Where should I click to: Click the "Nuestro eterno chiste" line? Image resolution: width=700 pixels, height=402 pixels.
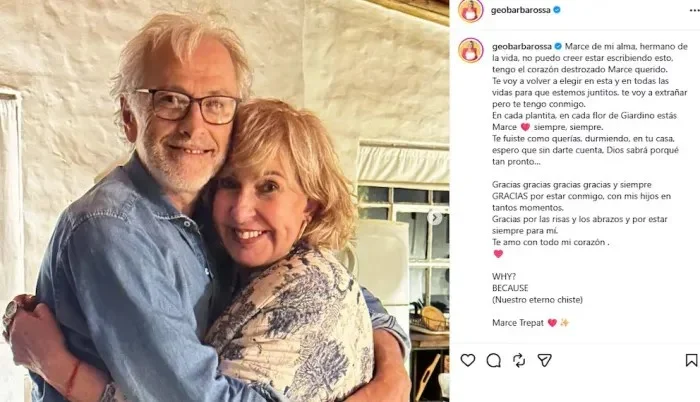pyautogui.click(x=538, y=300)
